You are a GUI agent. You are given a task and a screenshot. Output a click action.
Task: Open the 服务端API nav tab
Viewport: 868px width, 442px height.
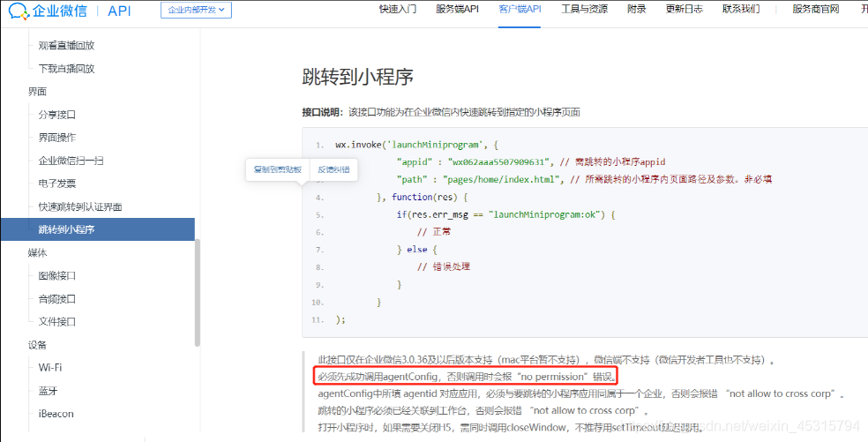[x=457, y=10]
